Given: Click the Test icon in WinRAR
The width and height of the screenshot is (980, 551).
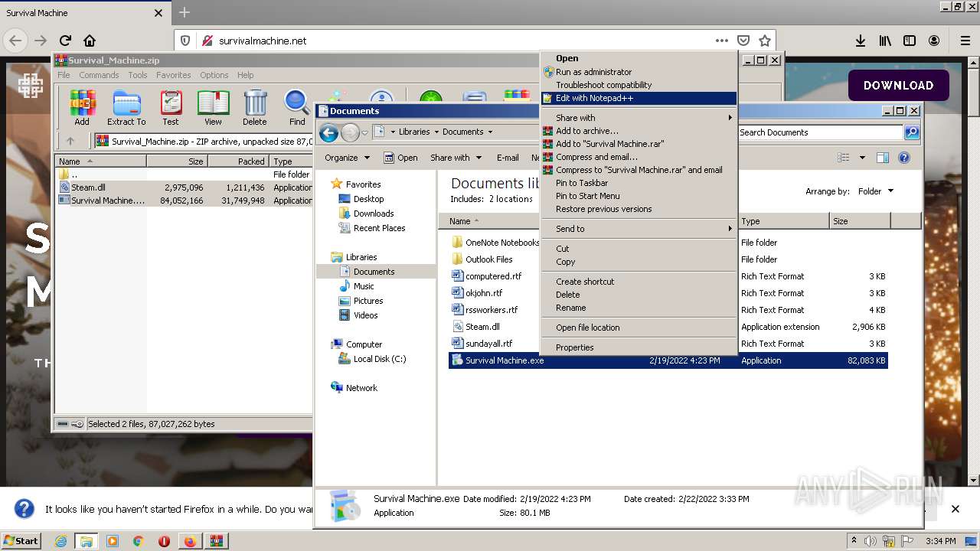Looking at the screenshot, I should coord(171,107).
